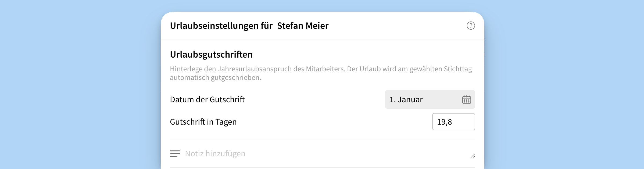
Task: Click the note lines icon
Action: click(175, 154)
